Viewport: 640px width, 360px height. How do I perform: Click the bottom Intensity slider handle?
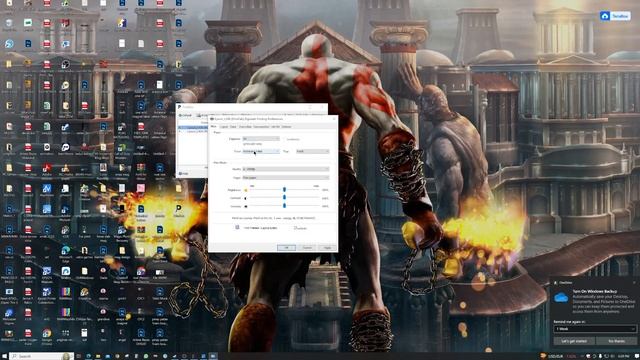284,206
